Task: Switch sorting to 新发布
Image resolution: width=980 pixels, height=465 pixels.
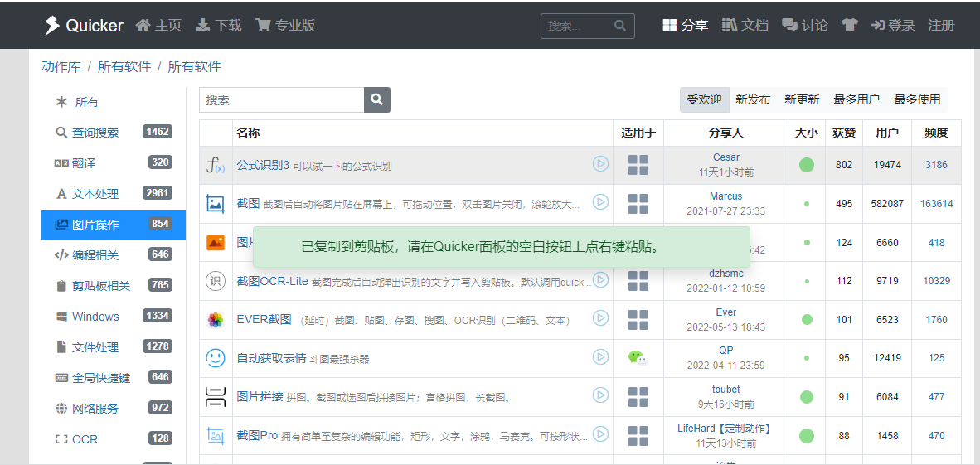Action: tap(753, 99)
